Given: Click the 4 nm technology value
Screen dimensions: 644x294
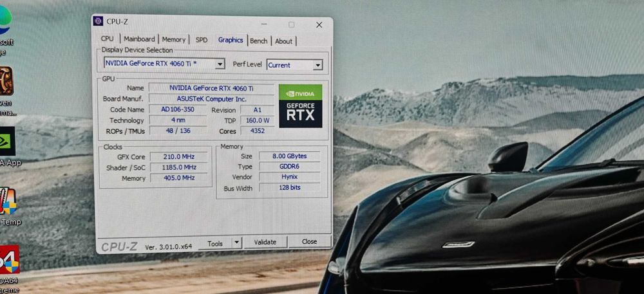Looking at the screenshot, I should (x=178, y=120).
